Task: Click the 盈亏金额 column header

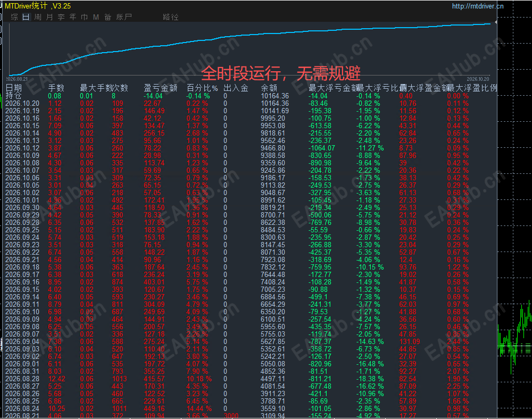Action: tap(161, 88)
